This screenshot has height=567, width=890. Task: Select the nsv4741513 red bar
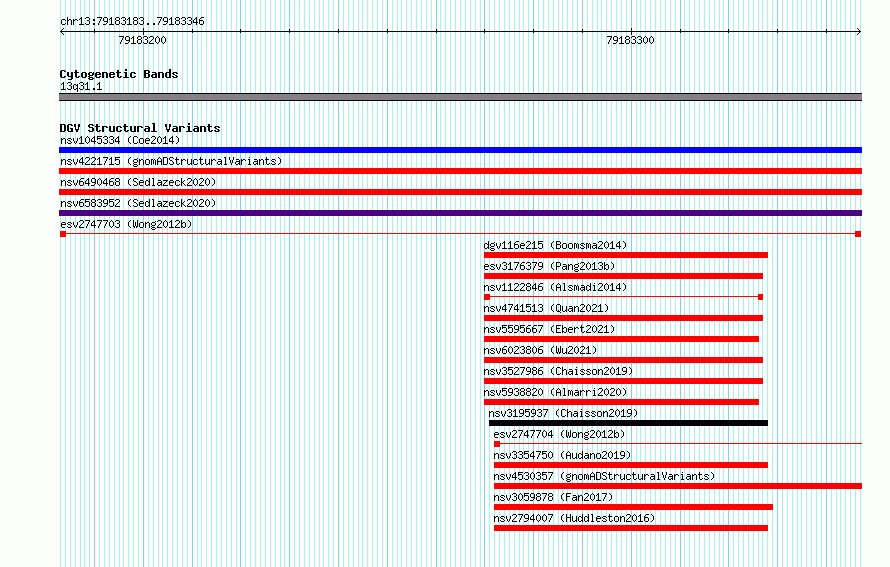[623, 318]
